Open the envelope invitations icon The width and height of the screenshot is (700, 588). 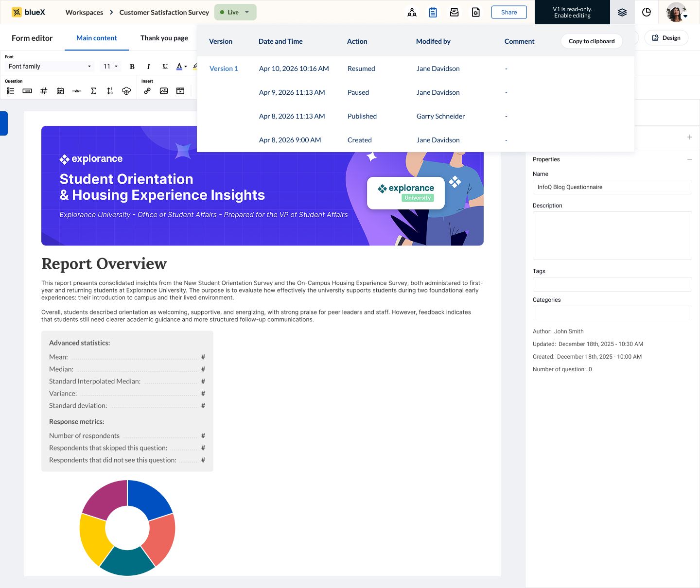click(x=455, y=12)
